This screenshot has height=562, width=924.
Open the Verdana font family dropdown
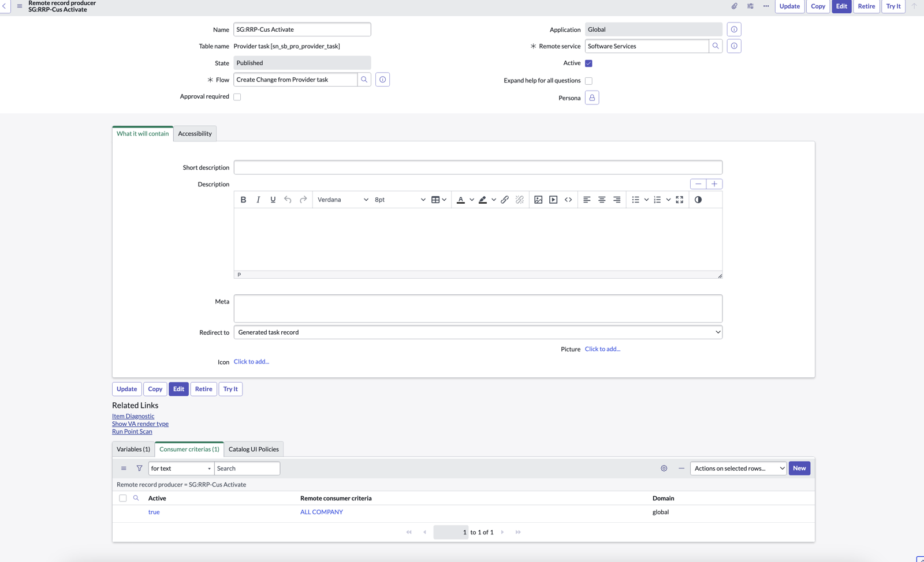pyautogui.click(x=342, y=200)
